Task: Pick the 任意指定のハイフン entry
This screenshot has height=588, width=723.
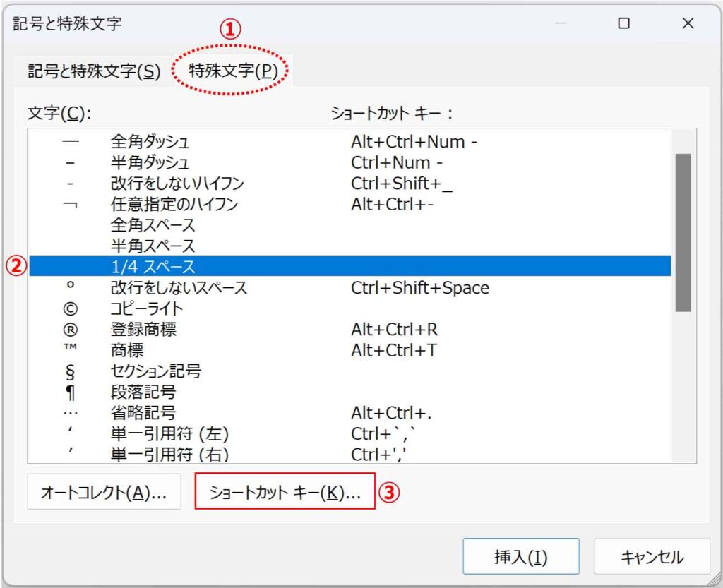Action: pos(350,204)
